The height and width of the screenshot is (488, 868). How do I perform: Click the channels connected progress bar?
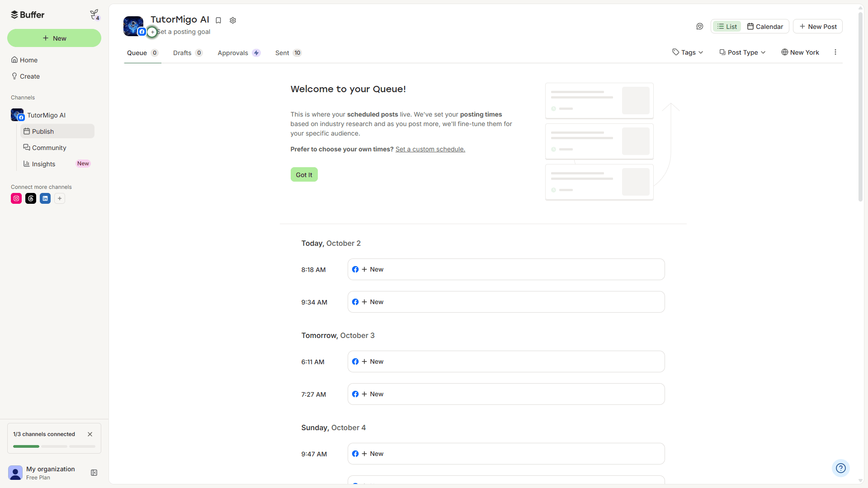tap(54, 446)
